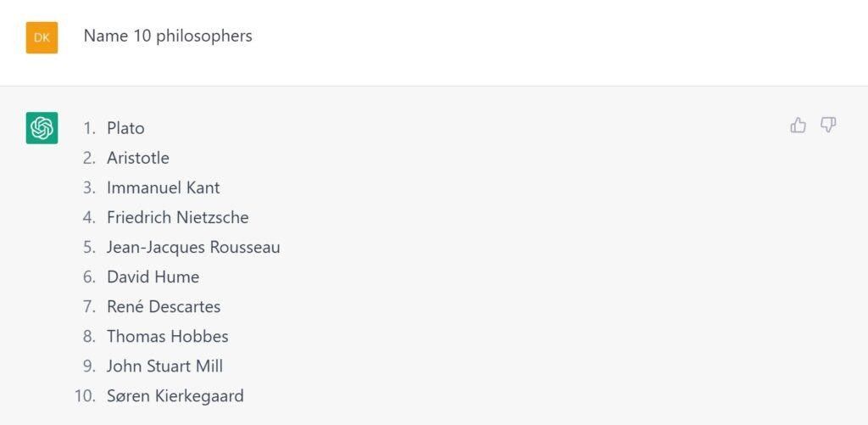Click the list number 1 marker

click(x=89, y=128)
